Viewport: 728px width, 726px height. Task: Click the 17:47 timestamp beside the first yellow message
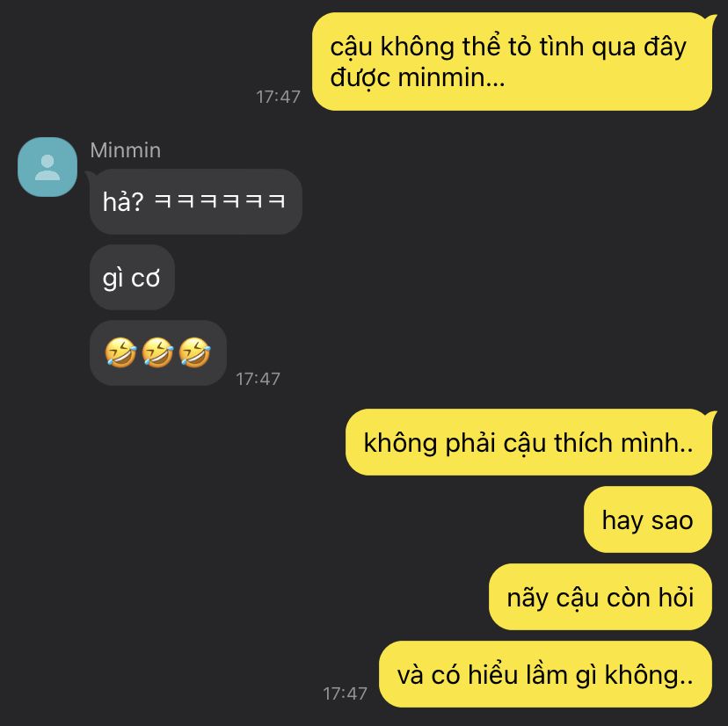click(x=278, y=97)
